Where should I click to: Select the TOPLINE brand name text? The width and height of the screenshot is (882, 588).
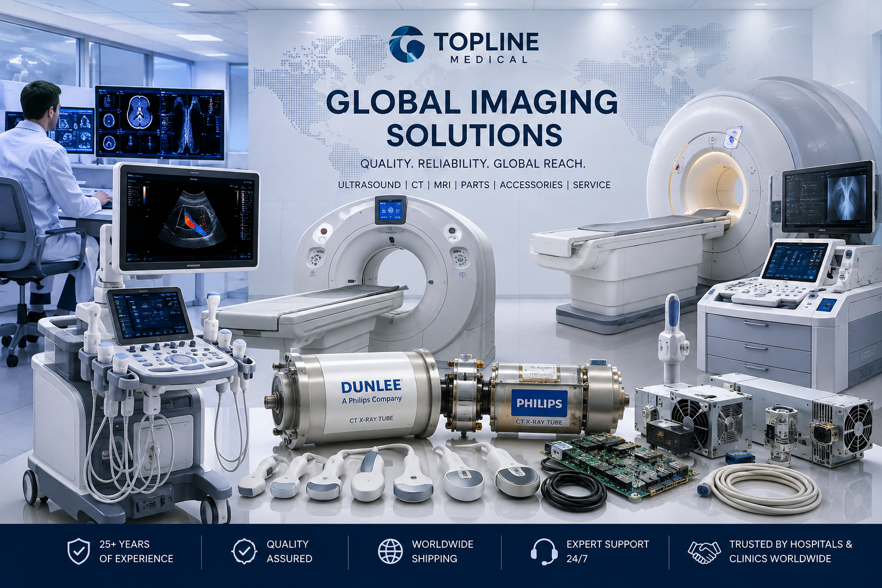click(486, 41)
